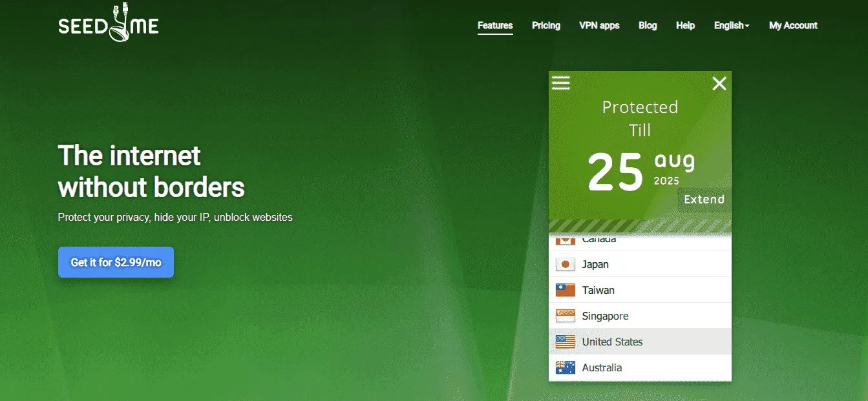Visit the Blog link

648,26
